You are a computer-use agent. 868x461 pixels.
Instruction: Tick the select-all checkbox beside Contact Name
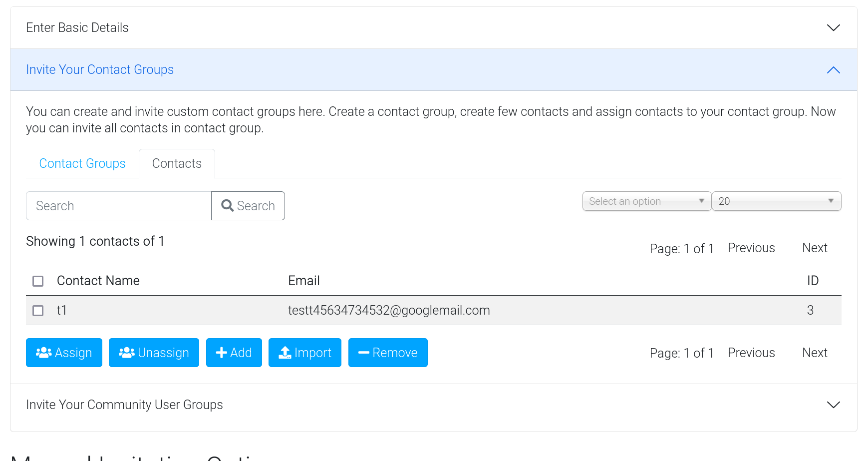coord(38,281)
